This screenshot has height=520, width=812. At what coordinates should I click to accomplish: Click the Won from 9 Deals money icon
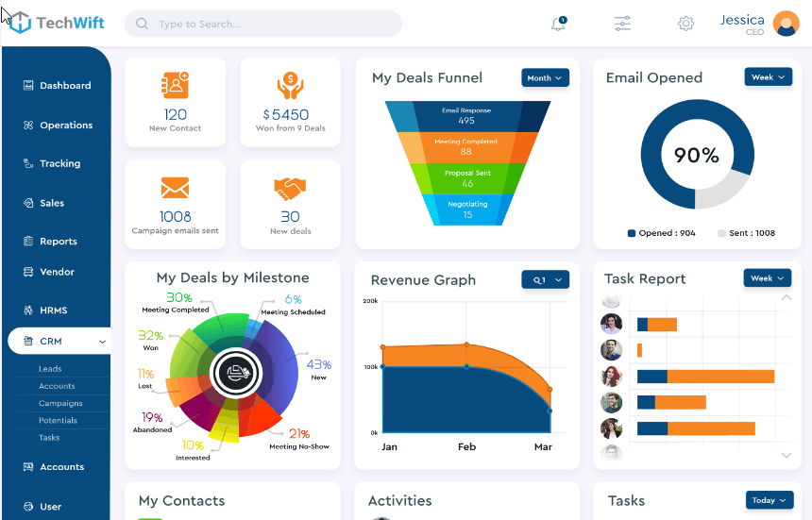tap(290, 86)
